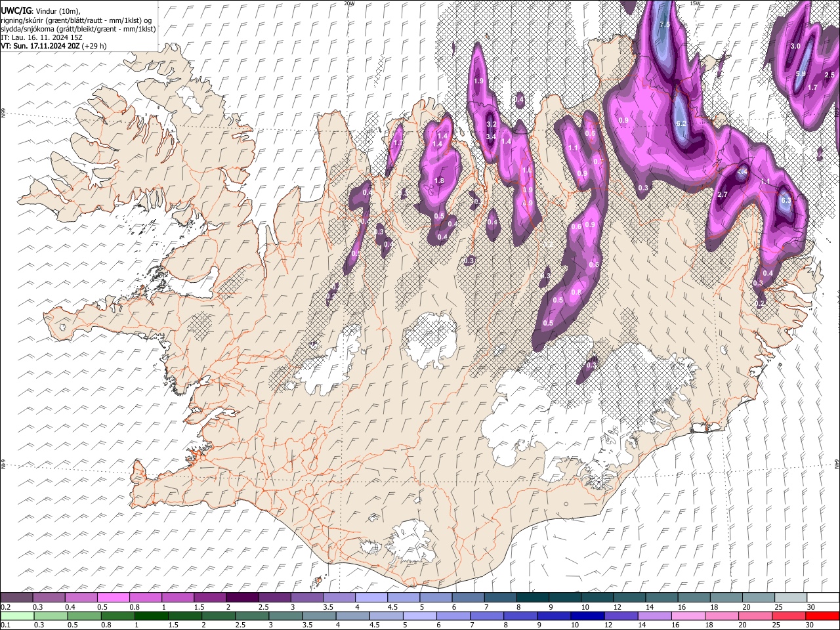Click the '1.8' precipitation value on the map
The image size is (840, 630).
tap(440, 180)
